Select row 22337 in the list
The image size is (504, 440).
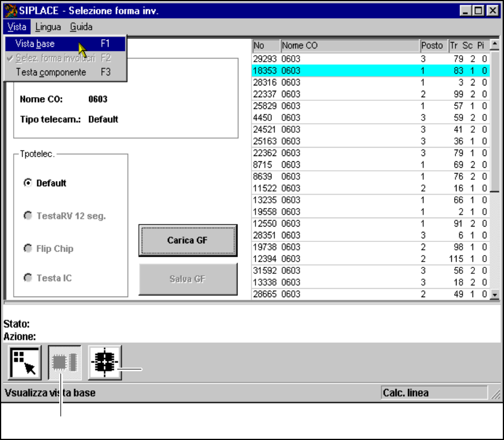371,94
